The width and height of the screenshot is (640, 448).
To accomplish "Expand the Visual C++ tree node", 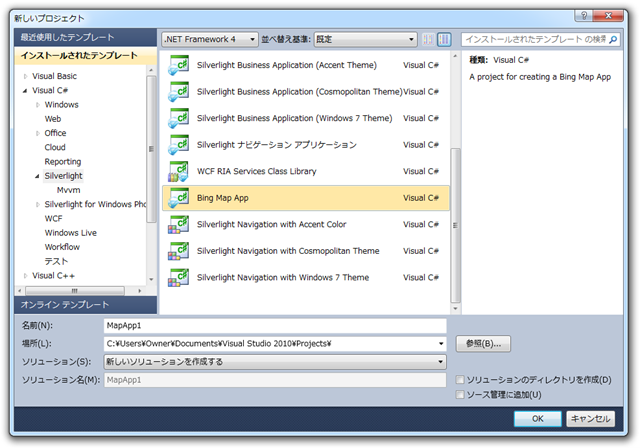I will [25, 276].
